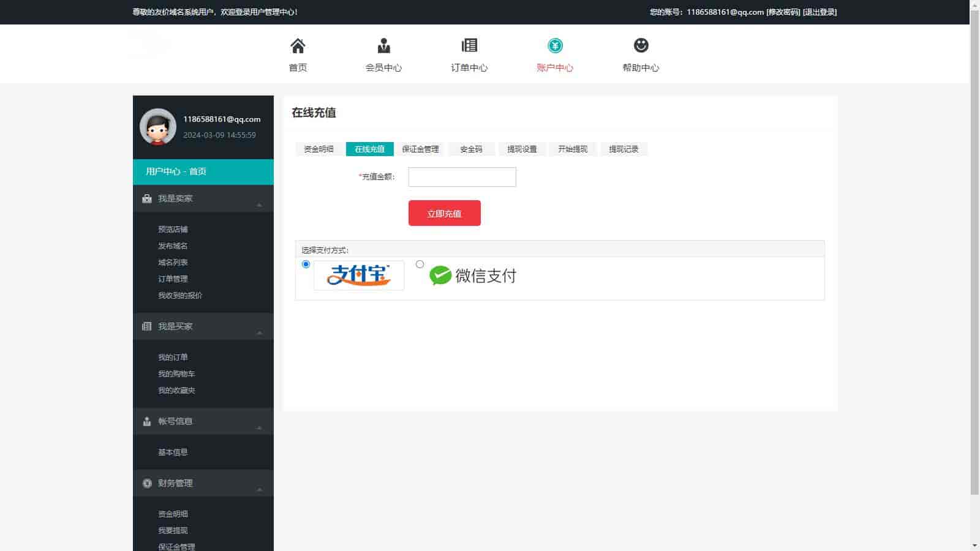Viewport: 980px width, 551px height.
Task: Open the help center (帮助中心) smiley icon
Action: (x=641, y=46)
